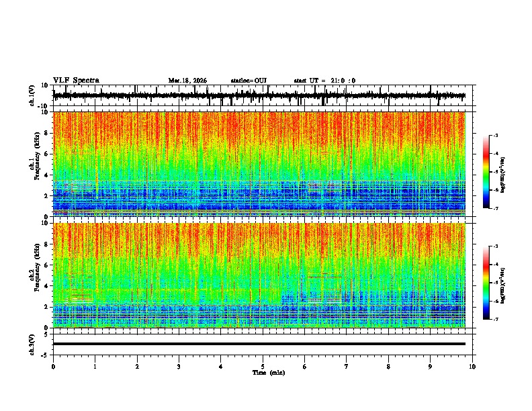Click the colorbar beside the ch.2 spectrogram
The image size is (532, 411).
(x=486, y=283)
